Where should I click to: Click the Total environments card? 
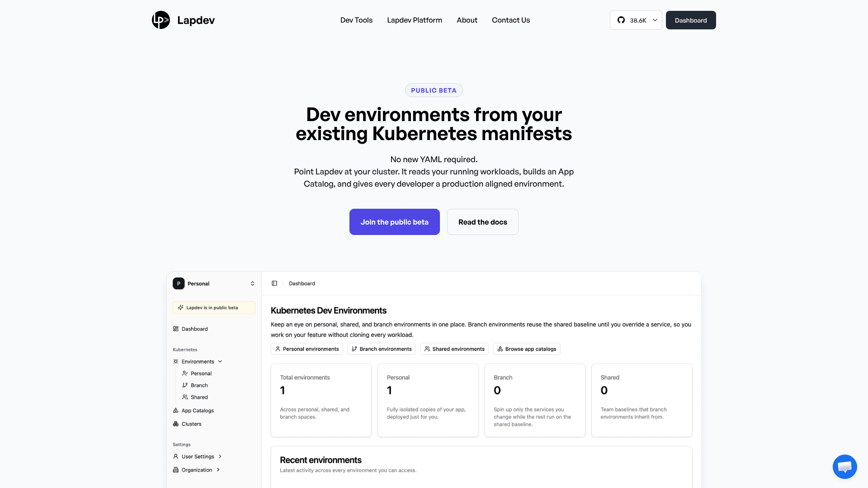pos(321,400)
